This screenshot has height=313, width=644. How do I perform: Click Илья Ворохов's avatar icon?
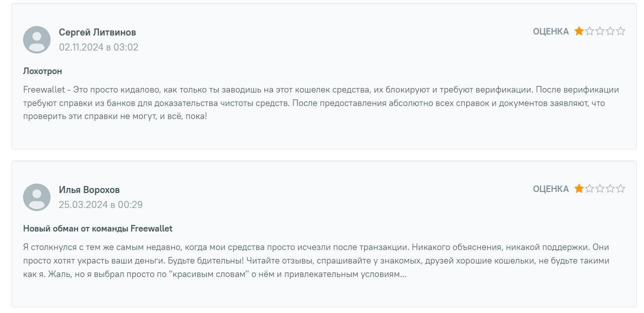point(37,197)
